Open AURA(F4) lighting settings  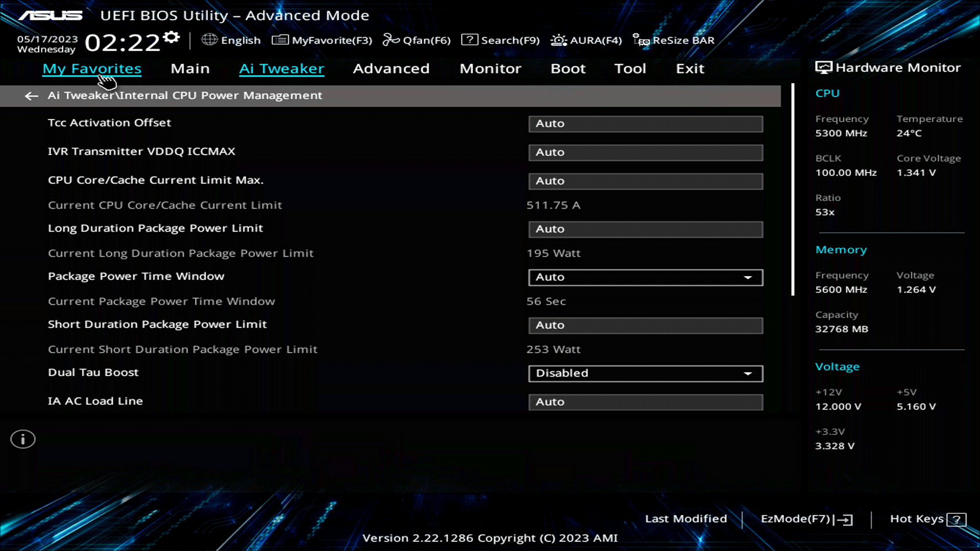[x=585, y=40]
